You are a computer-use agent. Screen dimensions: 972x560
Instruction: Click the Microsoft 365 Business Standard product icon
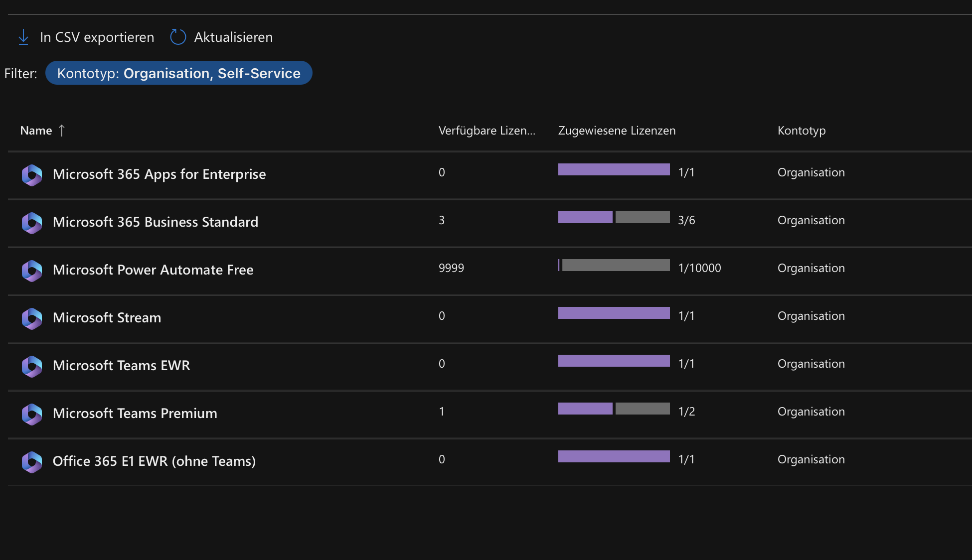click(x=32, y=223)
